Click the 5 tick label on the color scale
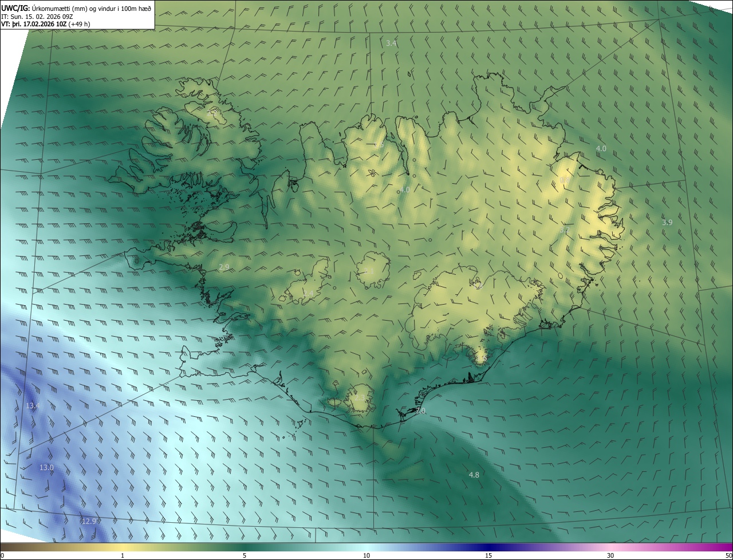Screen dimensions: 733x560 coord(245,556)
